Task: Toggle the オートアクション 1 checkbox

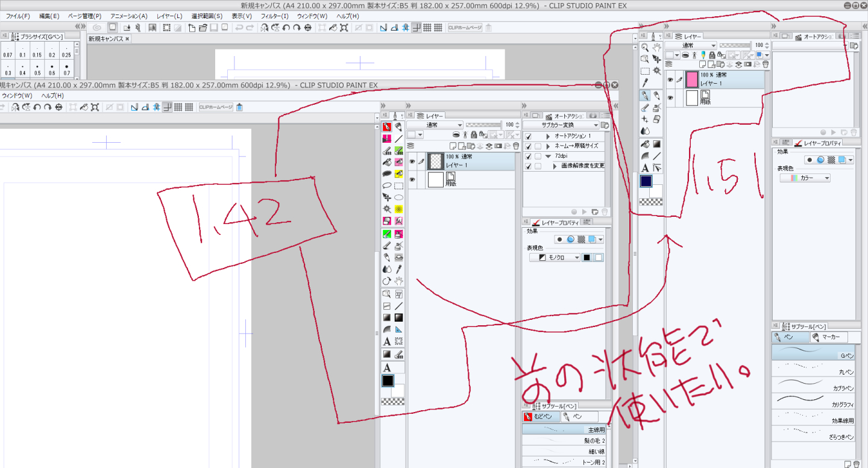Action: [x=528, y=136]
